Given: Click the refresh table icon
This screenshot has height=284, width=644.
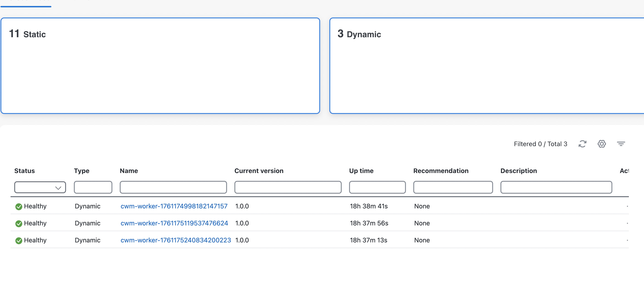Looking at the screenshot, I should tap(582, 144).
